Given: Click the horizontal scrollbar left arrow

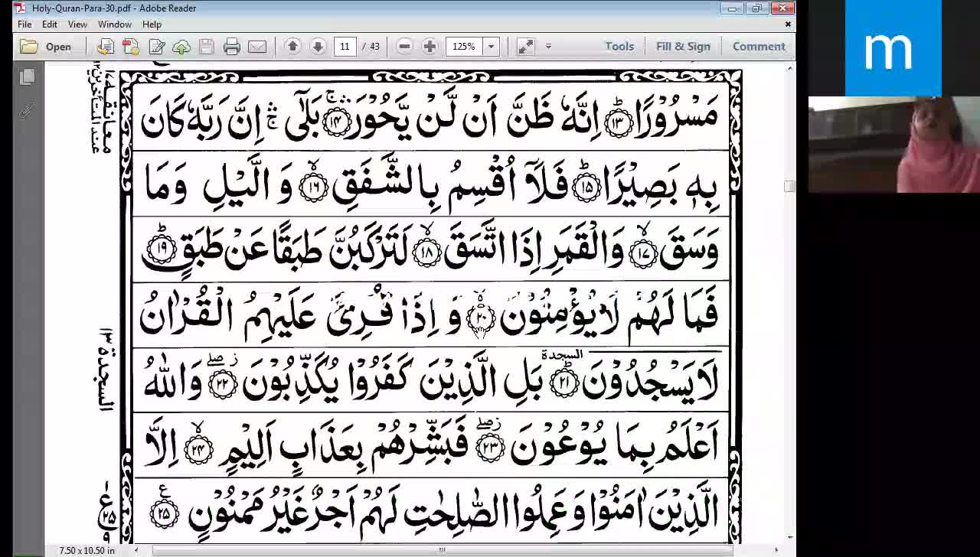Looking at the screenshot, I should [x=138, y=550].
